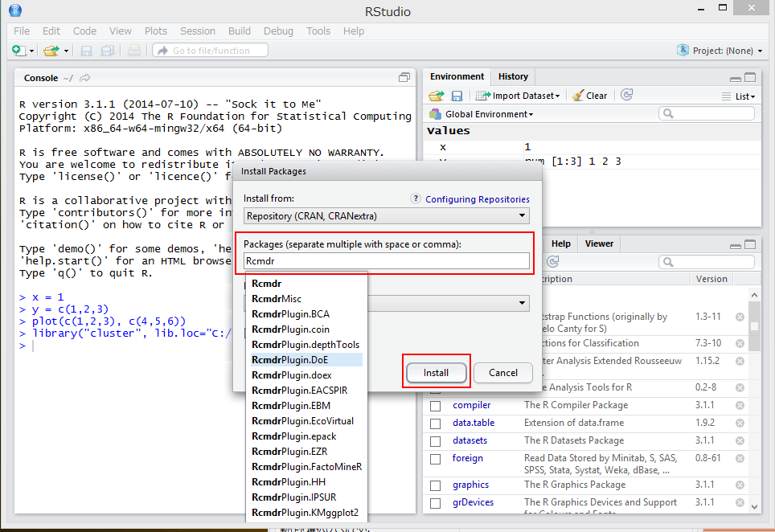The height and width of the screenshot is (532, 775).
Task: Maximize the Console pane
Action: (404, 78)
